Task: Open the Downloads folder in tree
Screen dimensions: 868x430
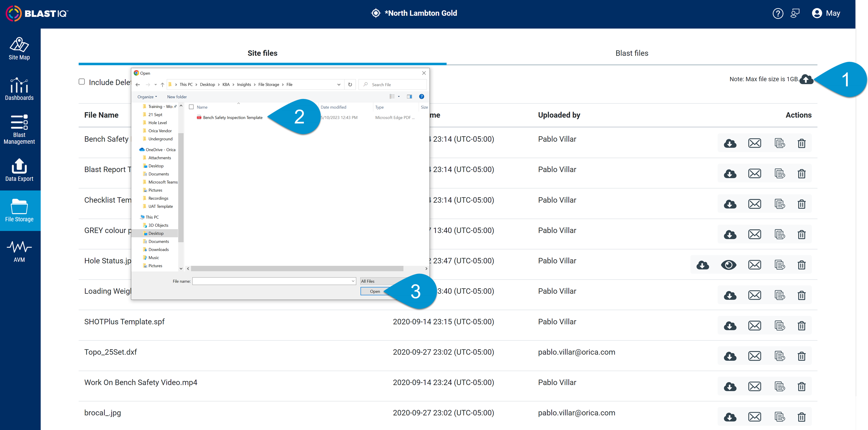Action: (156, 250)
